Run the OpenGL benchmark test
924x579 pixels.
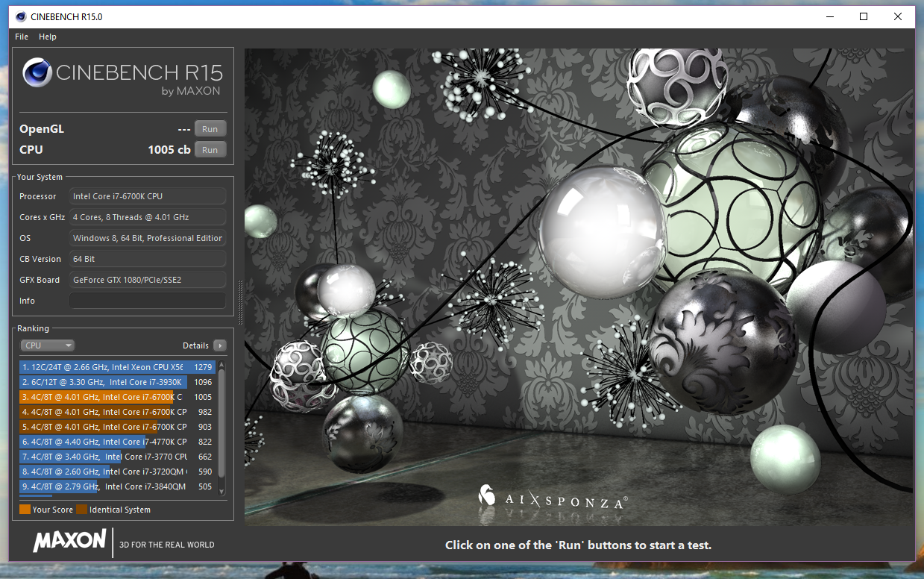(210, 129)
